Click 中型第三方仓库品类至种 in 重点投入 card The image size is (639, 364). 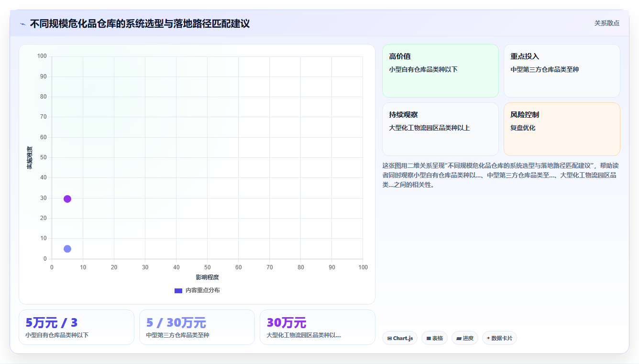(x=545, y=69)
